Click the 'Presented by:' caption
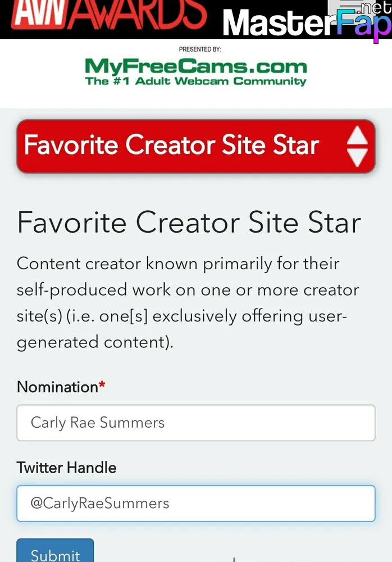 [x=200, y=49]
